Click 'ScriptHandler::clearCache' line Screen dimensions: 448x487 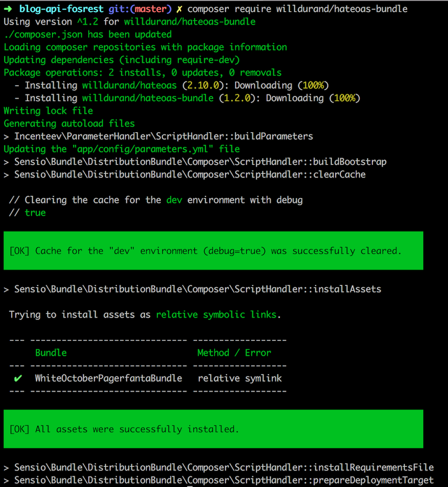[185, 175]
